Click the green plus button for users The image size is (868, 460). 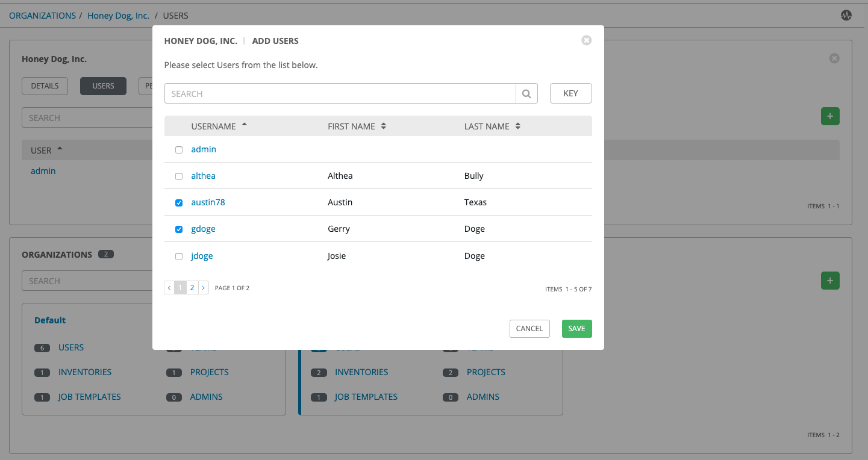pos(830,116)
